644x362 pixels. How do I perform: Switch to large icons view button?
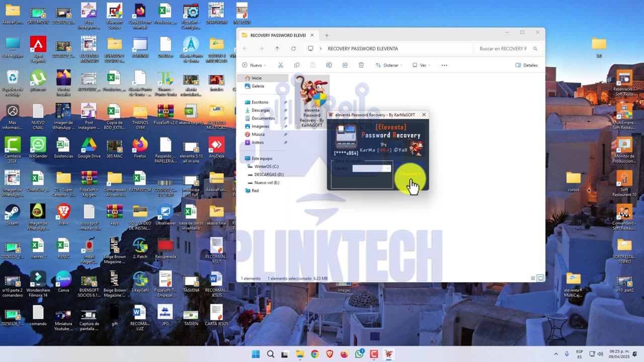541,278
